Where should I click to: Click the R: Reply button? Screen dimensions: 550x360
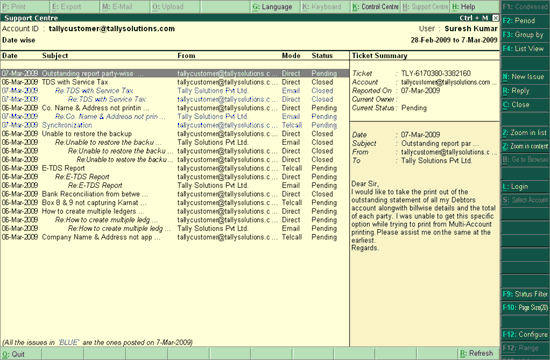pyautogui.click(x=525, y=91)
